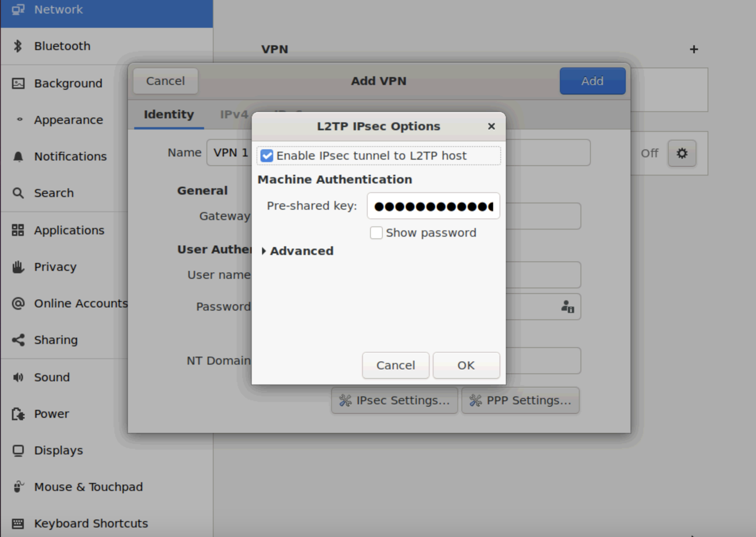Click the plus icon to add VPN
The height and width of the screenshot is (537, 756).
694,49
